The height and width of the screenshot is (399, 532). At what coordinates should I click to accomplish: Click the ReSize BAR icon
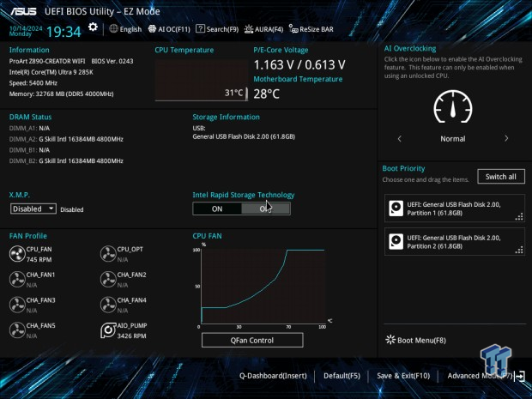293,28
